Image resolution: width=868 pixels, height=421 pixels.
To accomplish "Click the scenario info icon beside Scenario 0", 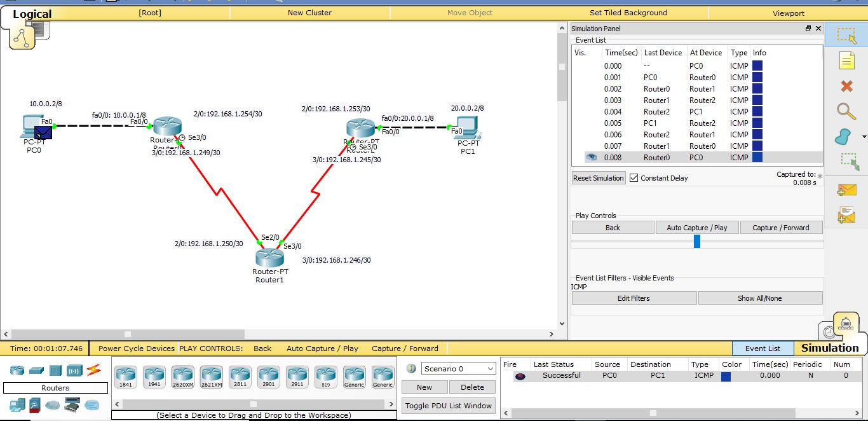I will (411, 368).
